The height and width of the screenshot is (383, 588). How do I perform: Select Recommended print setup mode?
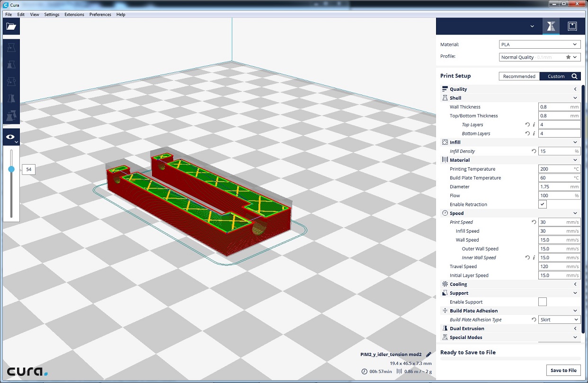click(x=519, y=76)
